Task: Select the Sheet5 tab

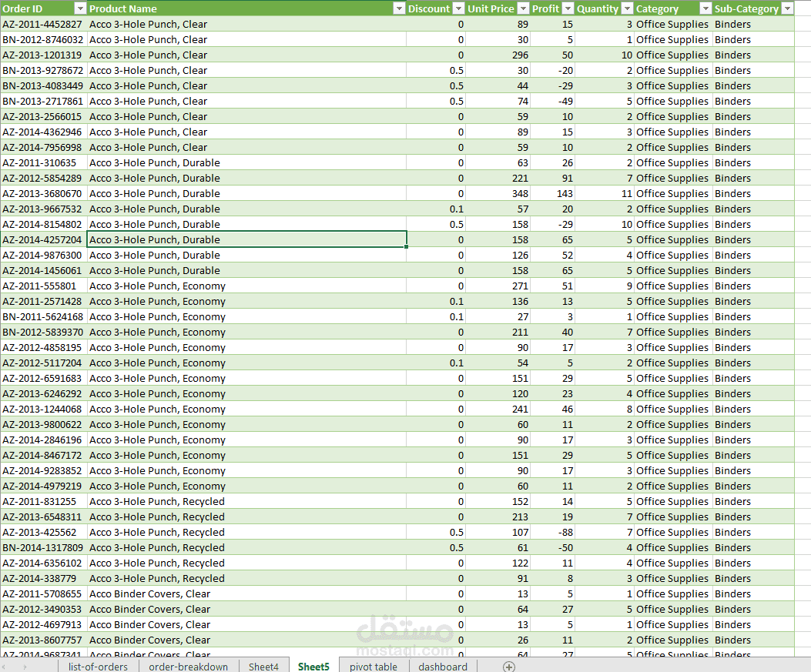Action: (x=313, y=667)
